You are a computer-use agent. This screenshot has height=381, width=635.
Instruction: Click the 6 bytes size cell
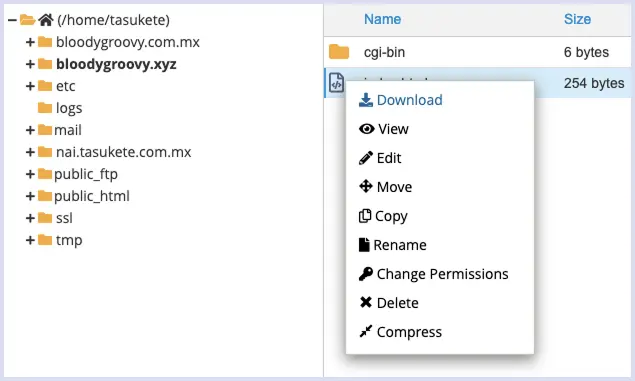(586, 52)
